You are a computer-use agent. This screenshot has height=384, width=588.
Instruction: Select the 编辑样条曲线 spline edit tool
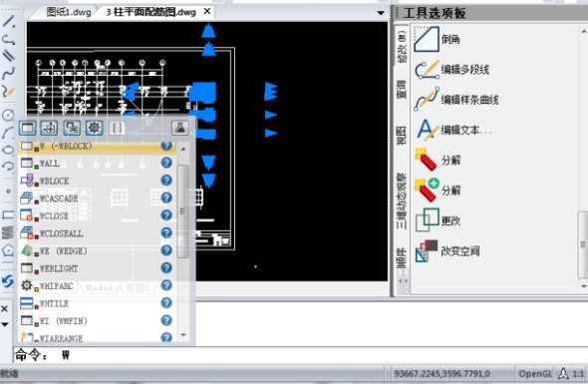tap(456, 100)
